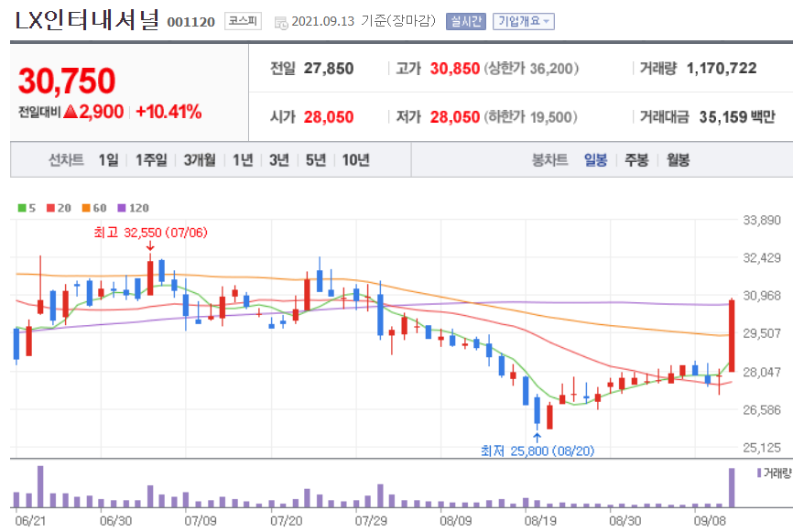Click the tallest volume bar at the chart's end
Viewport: 793px width, 532px height.
click(x=732, y=487)
